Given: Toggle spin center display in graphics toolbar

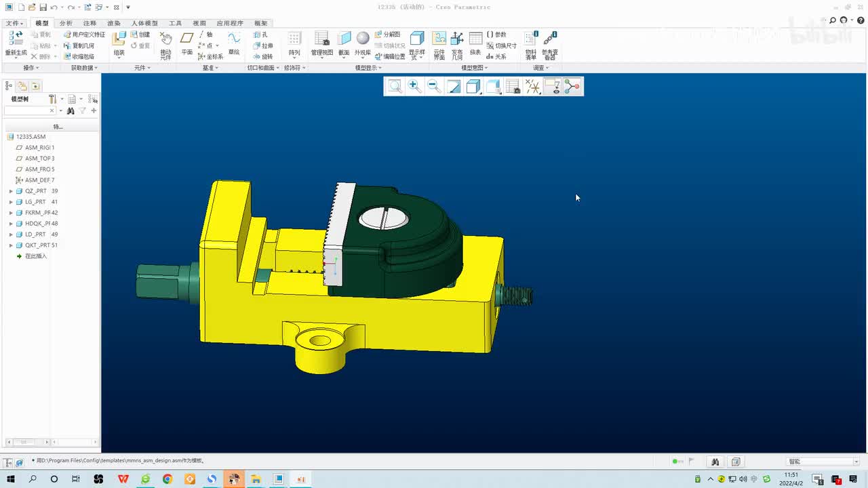Looking at the screenshot, I should [572, 86].
